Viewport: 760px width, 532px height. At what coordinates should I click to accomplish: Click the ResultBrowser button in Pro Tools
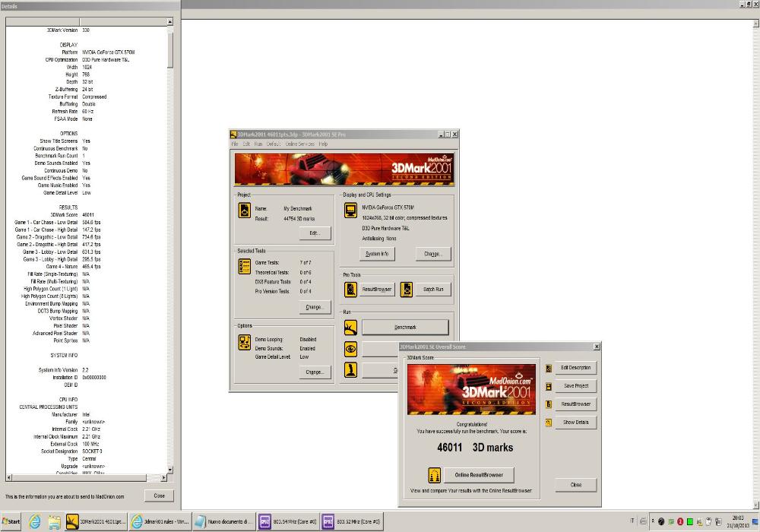coord(377,290)
